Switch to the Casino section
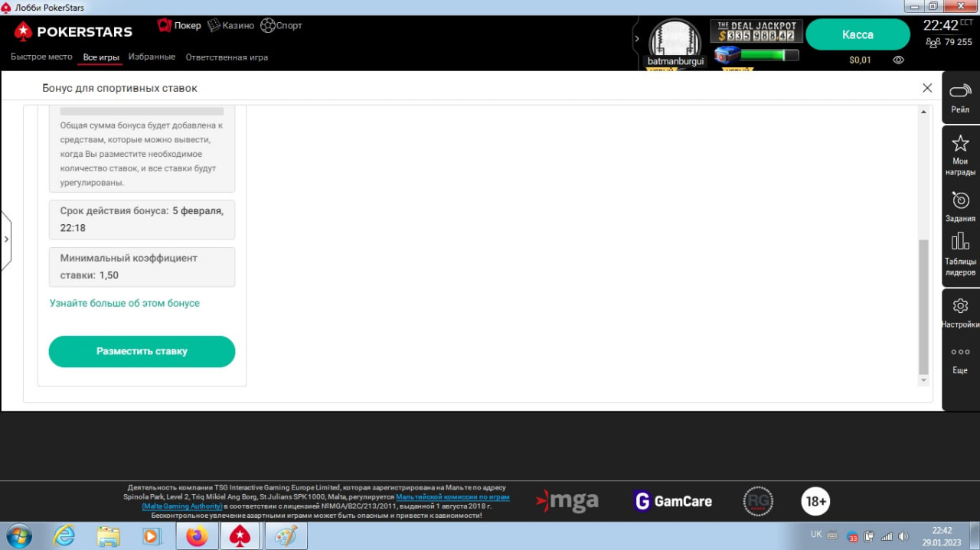This screenshot has width=980, height=550. coord(230,25)
